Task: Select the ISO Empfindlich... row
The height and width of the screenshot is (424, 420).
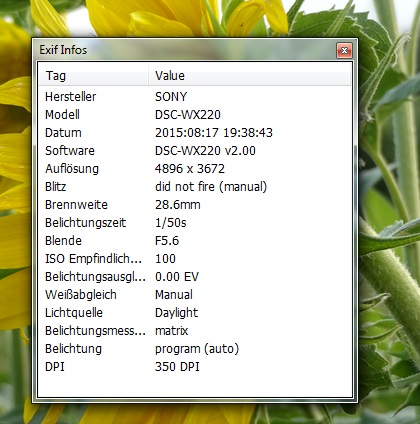Action: 195,259
